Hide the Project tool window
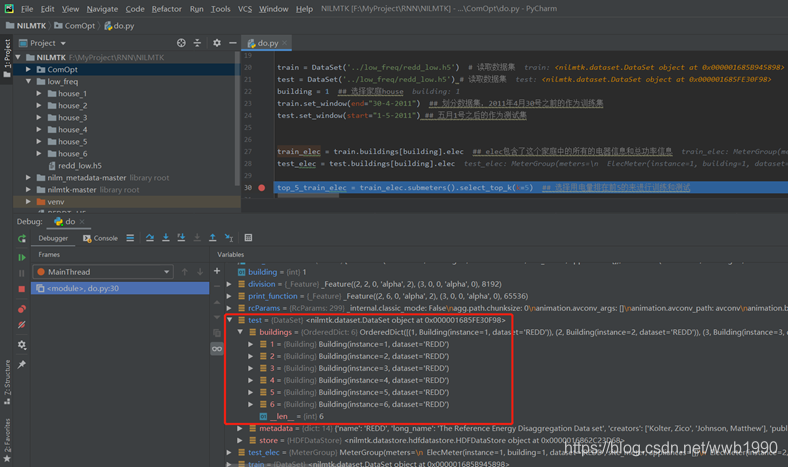The image size is (788, 467). coord(233,43)
